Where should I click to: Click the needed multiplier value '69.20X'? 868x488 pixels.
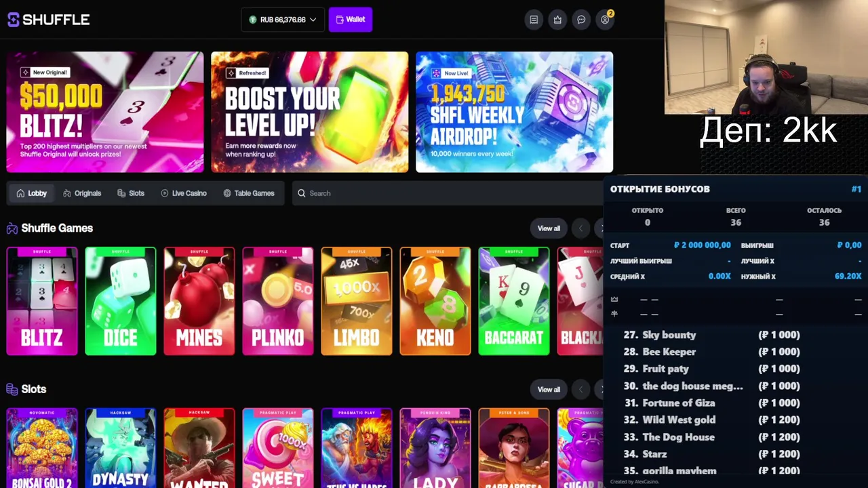coord(848,277)
